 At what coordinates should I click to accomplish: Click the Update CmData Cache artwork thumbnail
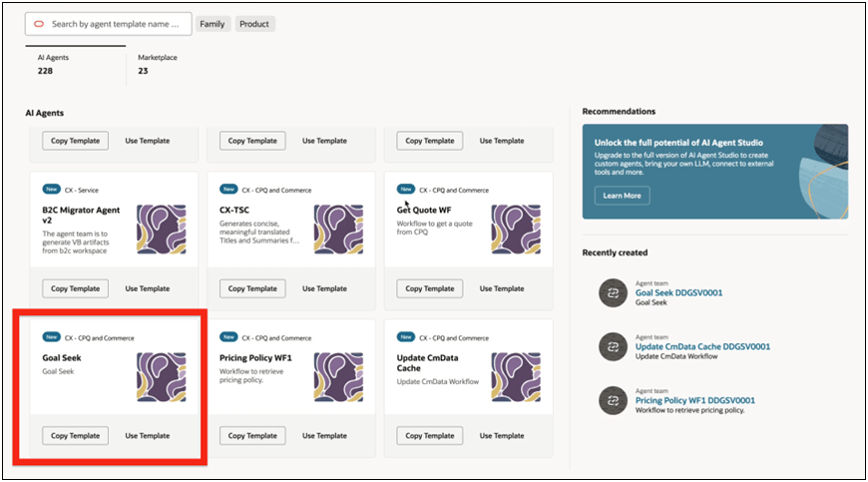(x=516, y=377)
